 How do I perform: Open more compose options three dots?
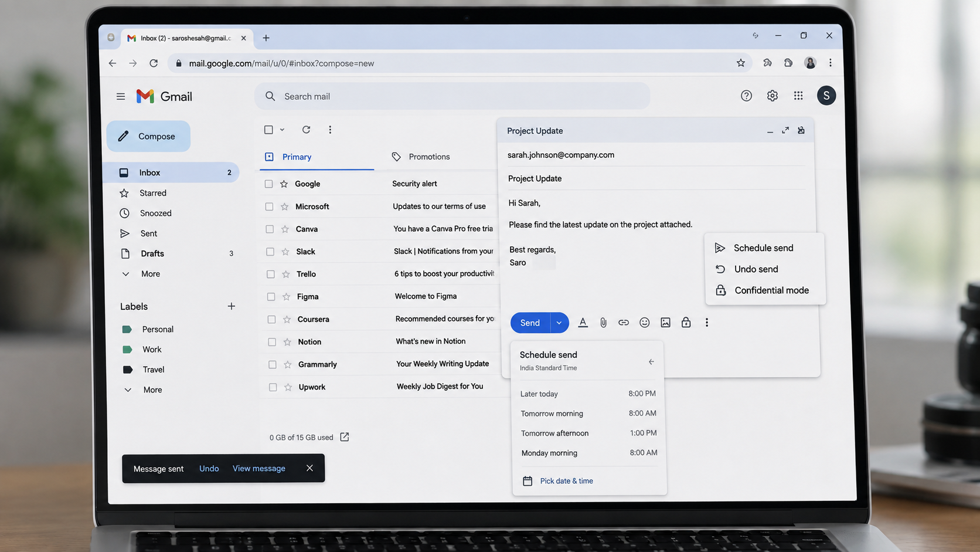point(707,323)
